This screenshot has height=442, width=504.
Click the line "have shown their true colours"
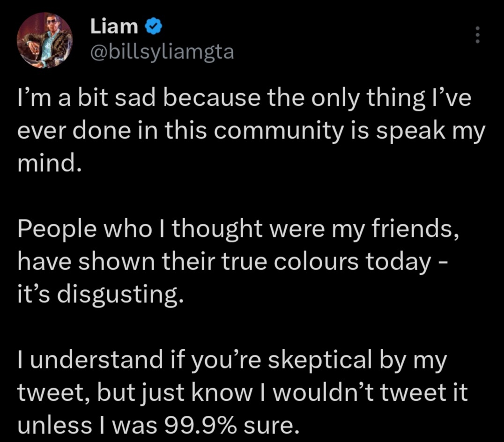point(232,262)
